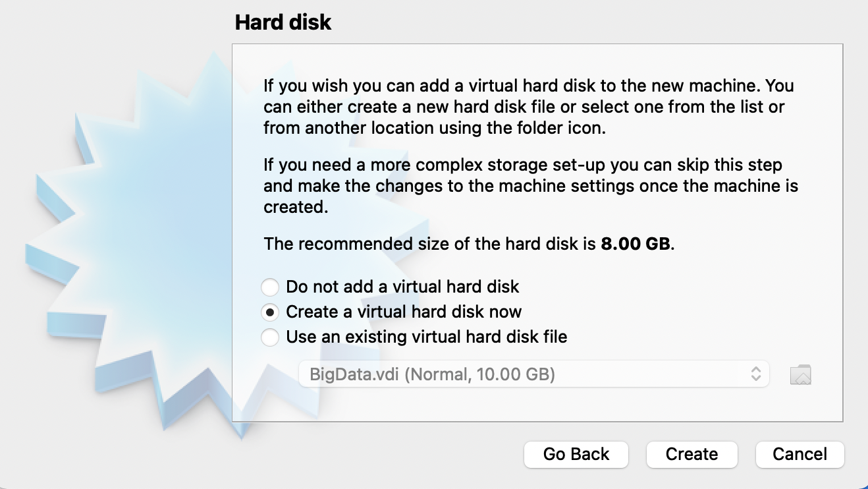Click the folder icon to browse disk files
This screenshot has height=489, width=868.
point(800,375)
